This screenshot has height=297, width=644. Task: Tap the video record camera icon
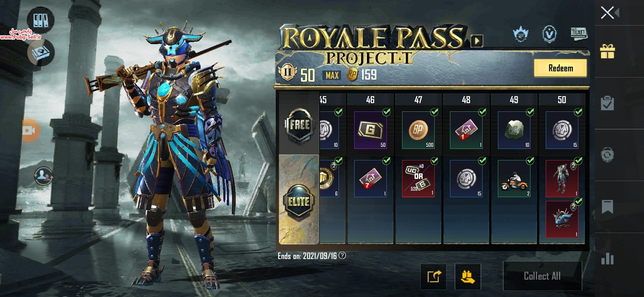tap(30, 130)
